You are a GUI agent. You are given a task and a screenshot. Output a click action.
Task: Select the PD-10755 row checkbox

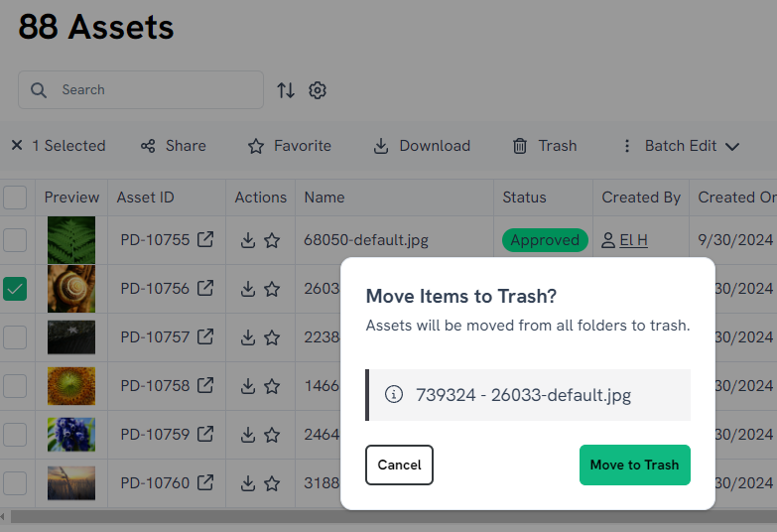pyautogui.click(x=15, y=240)
